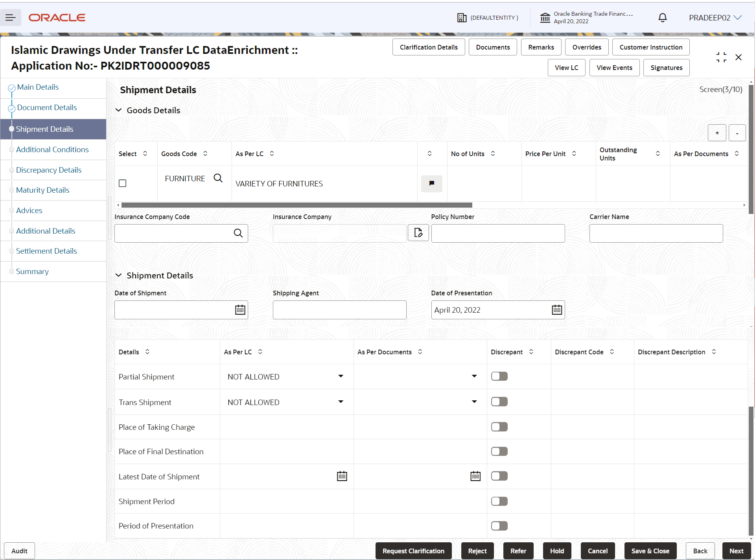Open the hamburger navigation menu
Image resolution: width=755 pixels, height=560 pixels.
point(11,17)
